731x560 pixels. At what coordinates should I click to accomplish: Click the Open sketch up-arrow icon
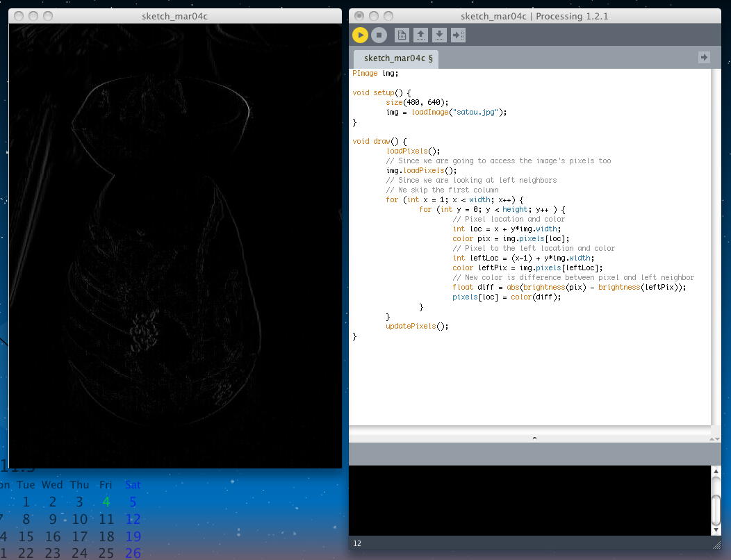click(420, 35)
